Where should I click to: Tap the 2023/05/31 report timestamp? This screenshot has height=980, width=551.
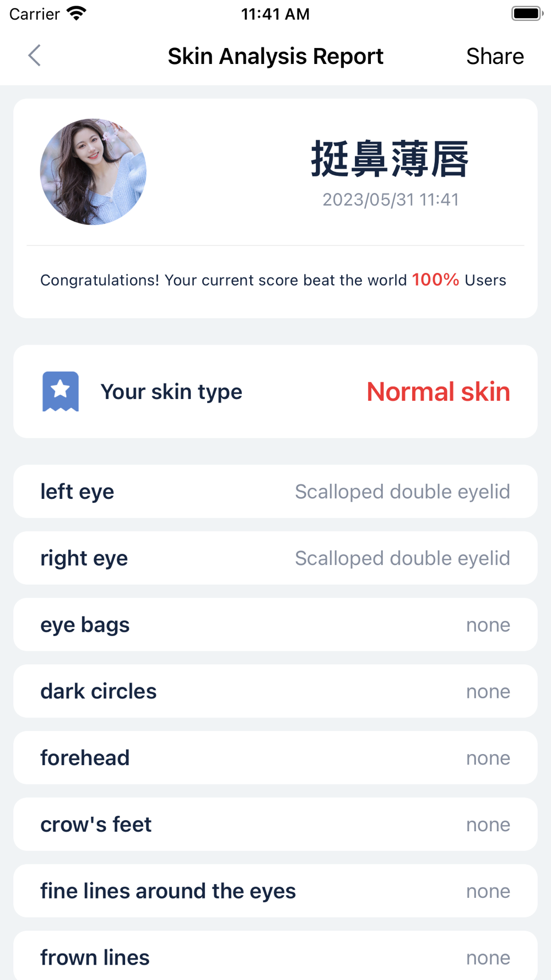(390, 200)
